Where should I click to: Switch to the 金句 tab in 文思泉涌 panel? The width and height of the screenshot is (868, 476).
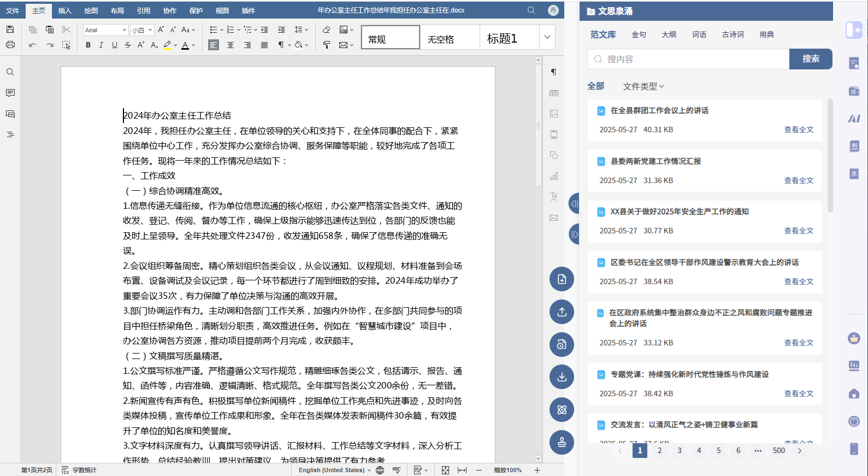pos(639,34)
